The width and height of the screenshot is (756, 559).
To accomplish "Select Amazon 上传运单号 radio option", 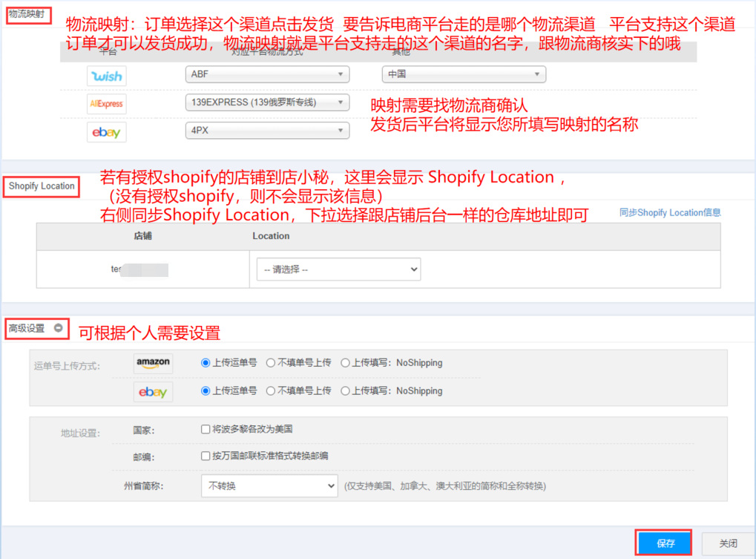I will point(206,363).
